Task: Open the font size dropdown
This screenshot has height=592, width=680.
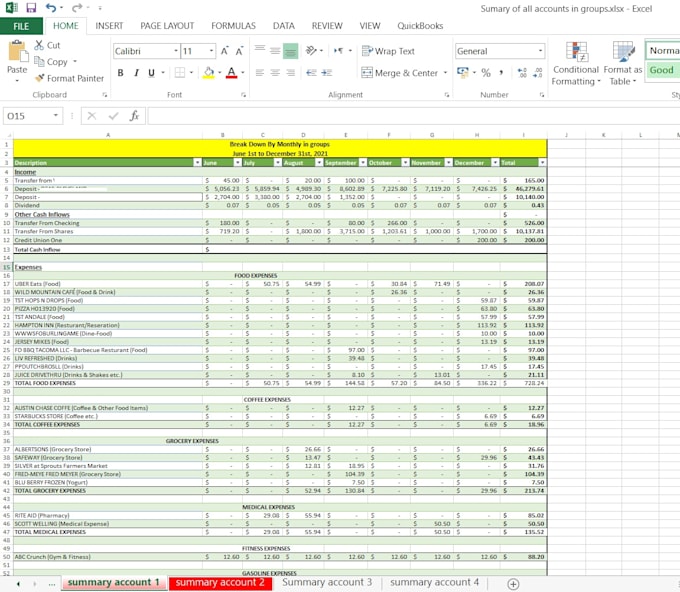Action: (x=211, y=51)
